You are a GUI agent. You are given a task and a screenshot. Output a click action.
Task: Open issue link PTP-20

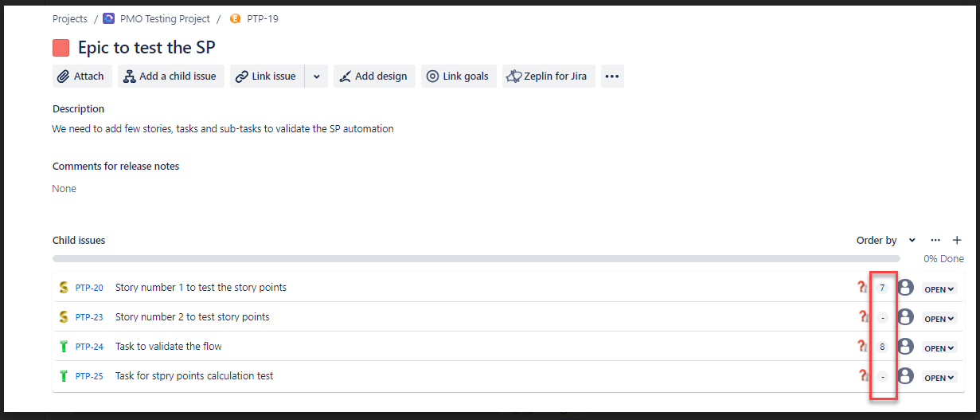pos(89,288)
